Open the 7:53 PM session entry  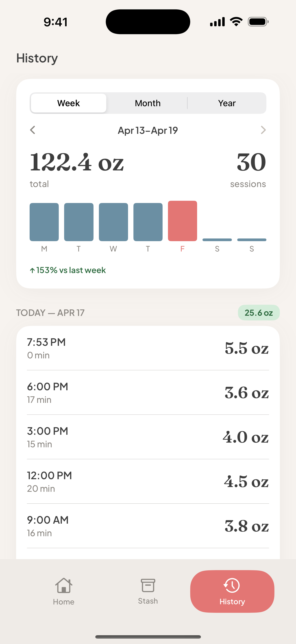(148, 348)
